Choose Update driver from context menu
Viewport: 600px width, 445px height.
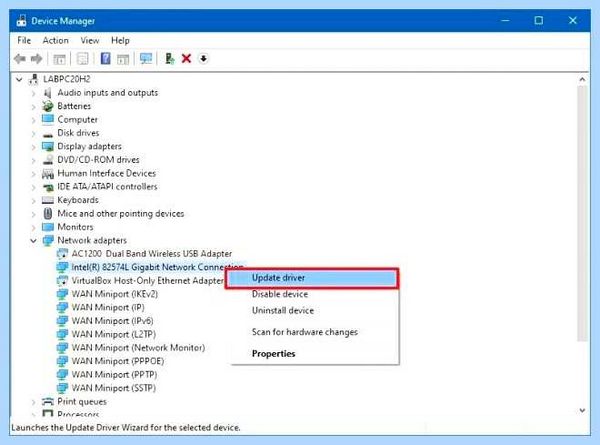click(x=311, y=278)
